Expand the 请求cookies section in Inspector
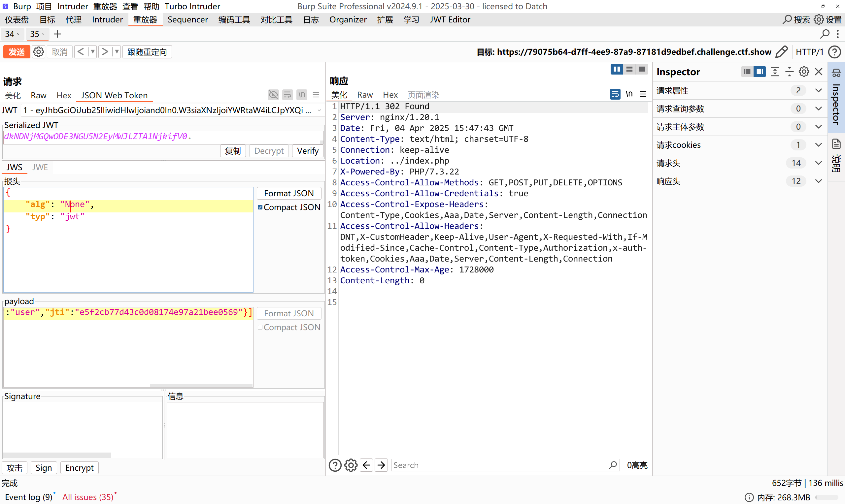845x504 pixels. coord(819,145)
